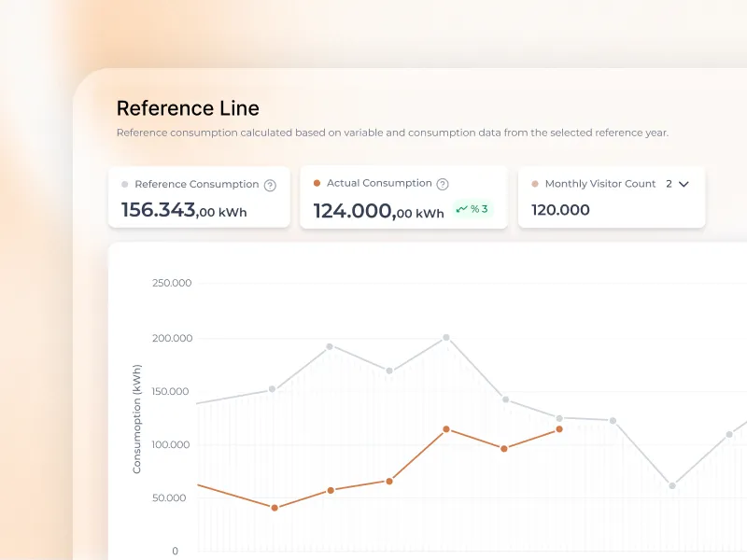747x560 pixels.
Task: Click pink legend dot for Monthly Visitor Count
Action: 535,185
